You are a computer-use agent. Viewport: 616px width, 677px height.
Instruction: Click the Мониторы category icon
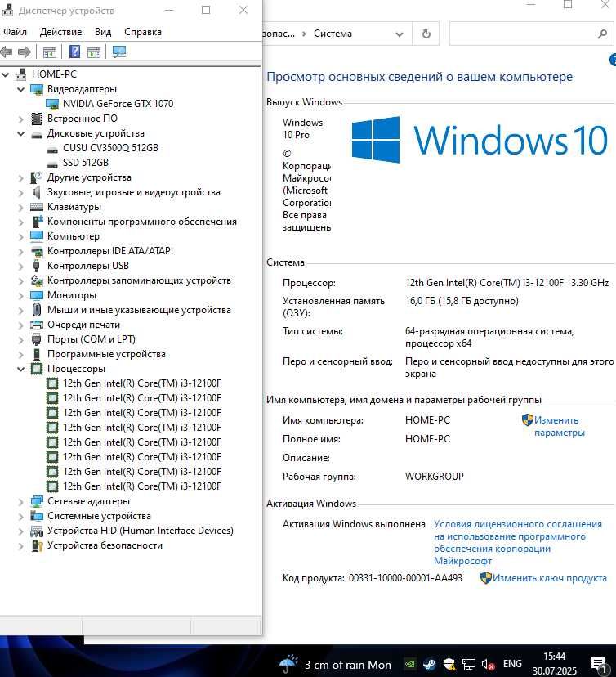coord(37,295)
